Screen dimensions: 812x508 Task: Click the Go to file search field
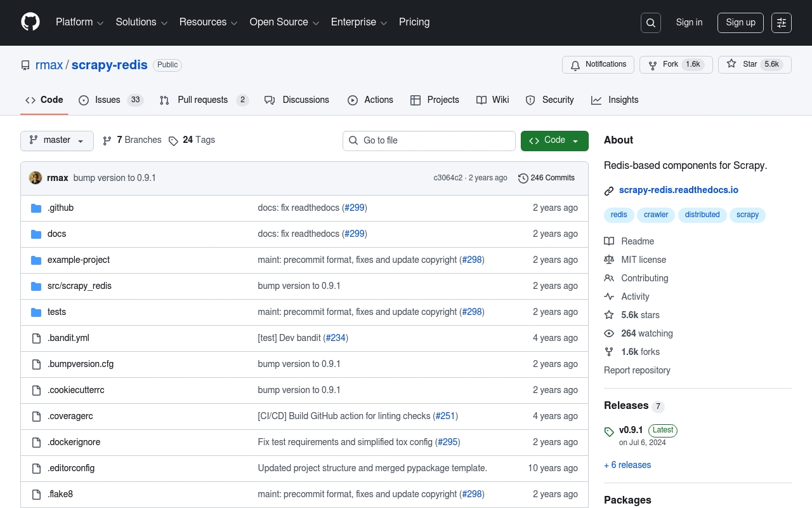[429, 140]
